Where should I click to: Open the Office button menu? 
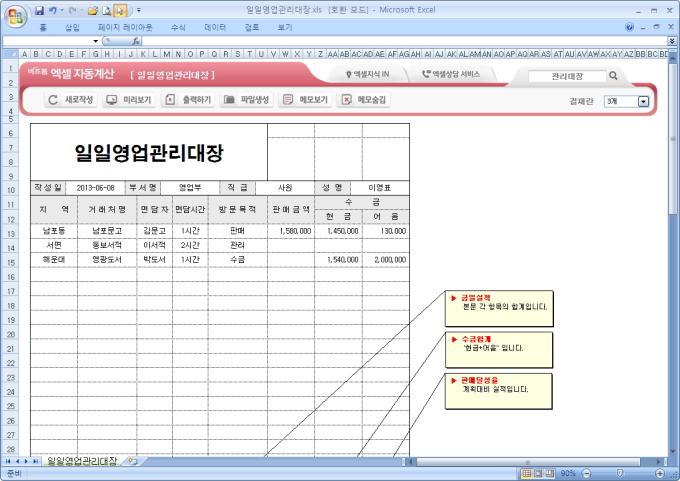(x=16, y=16)
